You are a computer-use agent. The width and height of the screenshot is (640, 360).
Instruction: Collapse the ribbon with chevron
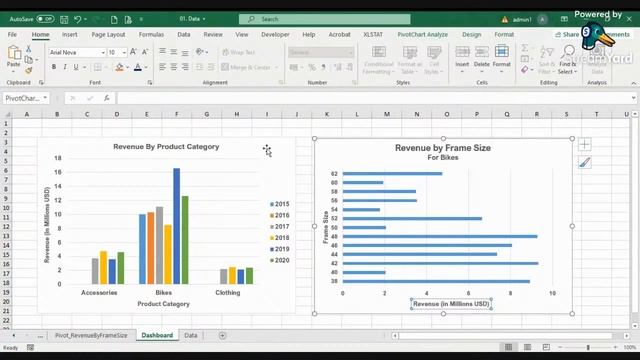tap(633, 83)
